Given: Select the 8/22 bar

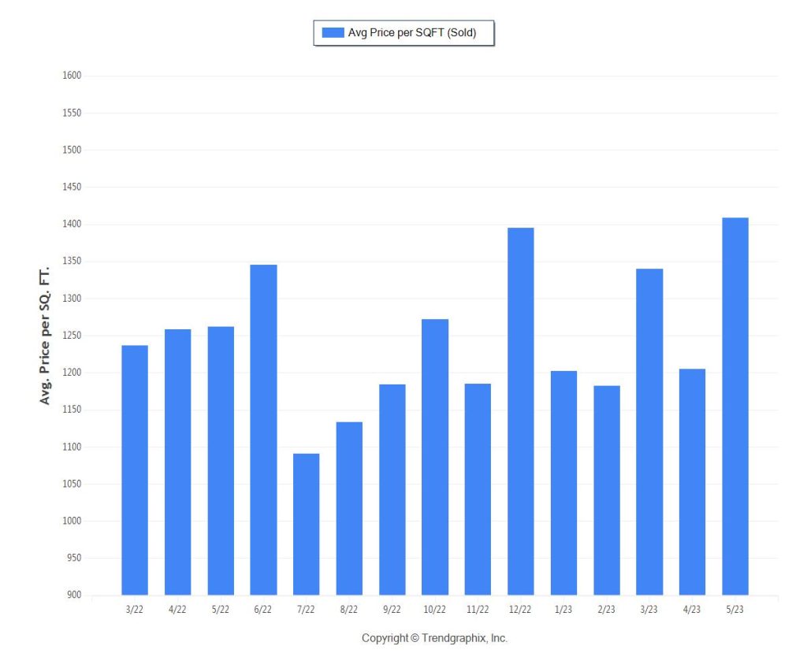Looking at the screenshot, I should (x=349, y=508).
